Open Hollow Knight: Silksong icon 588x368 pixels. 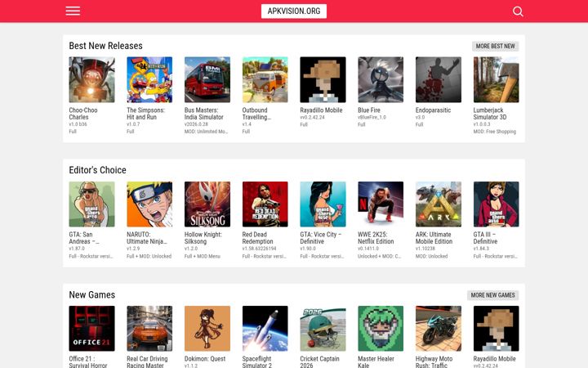tap(207, 204)
